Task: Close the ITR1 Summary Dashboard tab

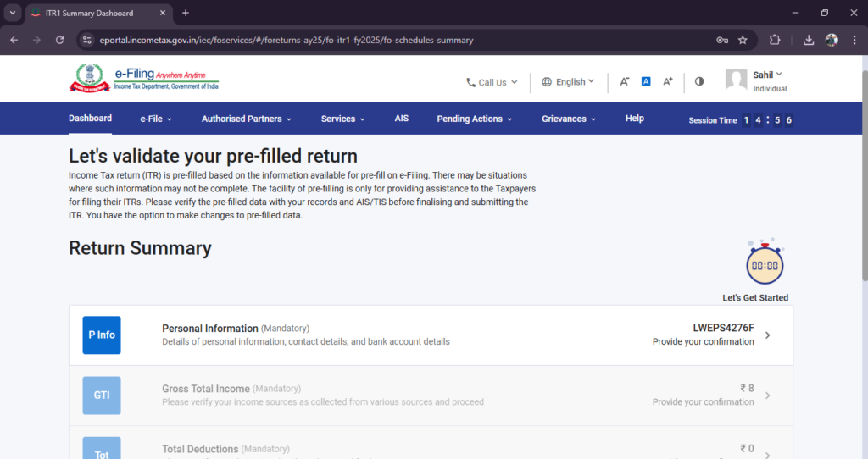Action: pos(163,13)
